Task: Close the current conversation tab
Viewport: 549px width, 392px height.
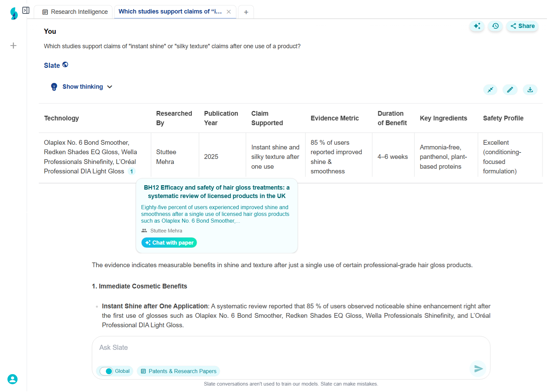Action: click(x=229, y=12)
